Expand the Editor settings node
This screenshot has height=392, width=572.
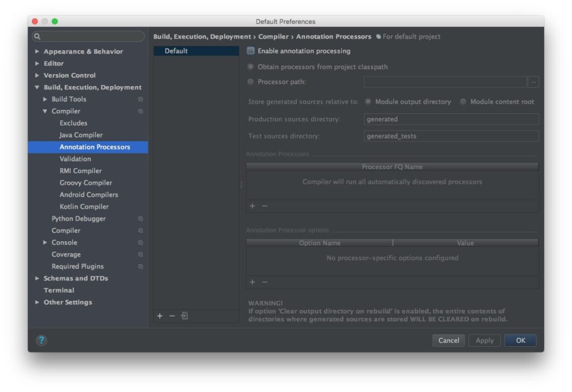(x=37, y=63)
